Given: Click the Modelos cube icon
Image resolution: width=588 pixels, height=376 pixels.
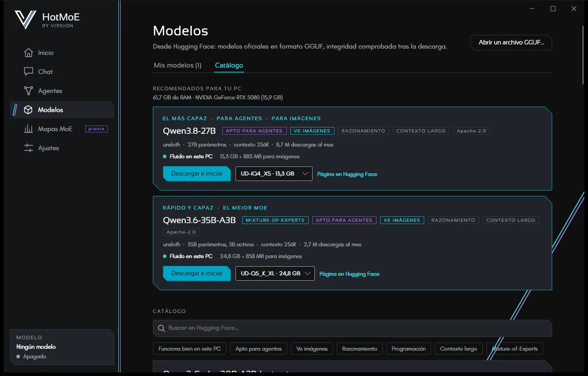Looking at the screenshot, I should (29, 110).
